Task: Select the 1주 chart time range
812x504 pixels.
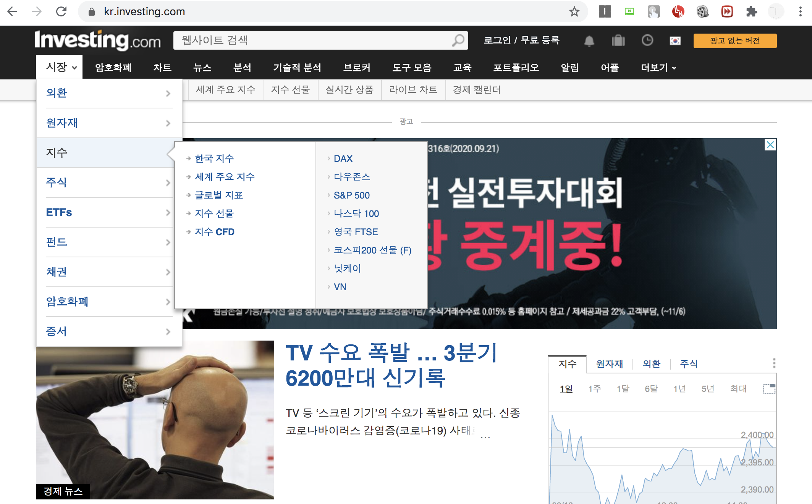Action: 594,389
